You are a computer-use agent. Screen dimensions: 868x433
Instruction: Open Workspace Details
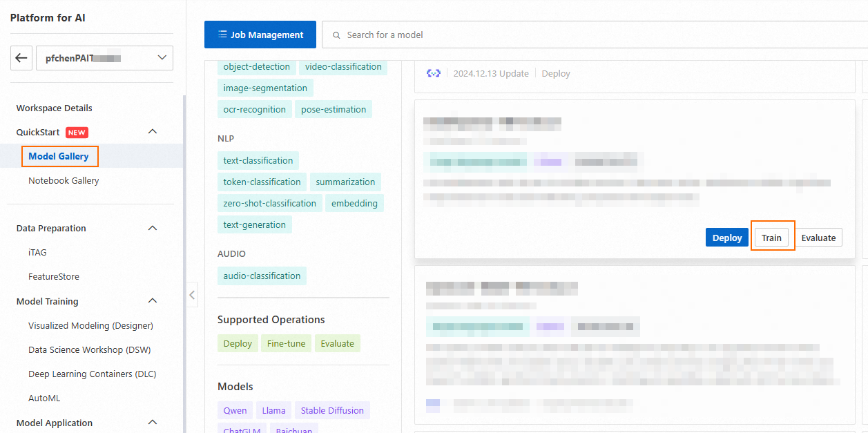pos(55,108)
